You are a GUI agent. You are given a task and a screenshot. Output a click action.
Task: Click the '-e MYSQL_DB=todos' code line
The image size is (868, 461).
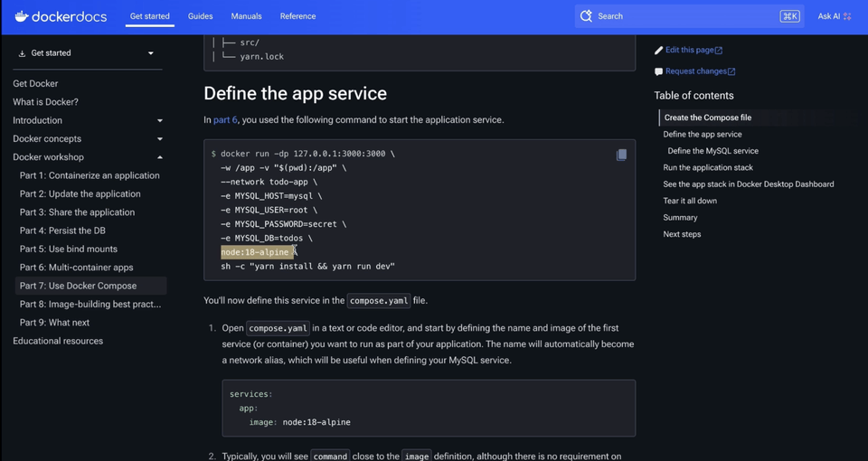(267, 238)
